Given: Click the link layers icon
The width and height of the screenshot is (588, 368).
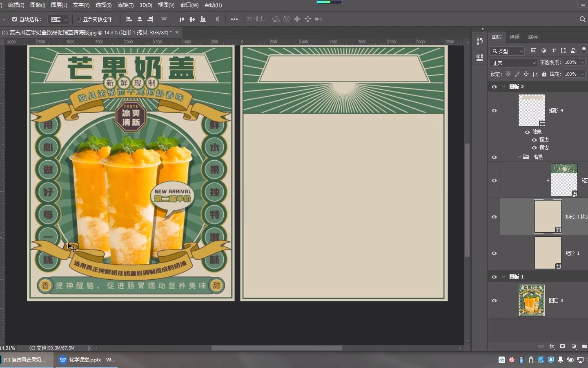Looking at the screenshot, I should click(x=541, y=346).
